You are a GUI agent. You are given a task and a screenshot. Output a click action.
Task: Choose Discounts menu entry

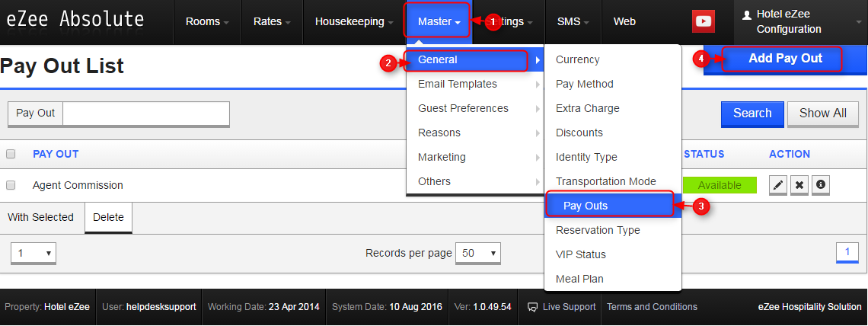tap(613, 133)
